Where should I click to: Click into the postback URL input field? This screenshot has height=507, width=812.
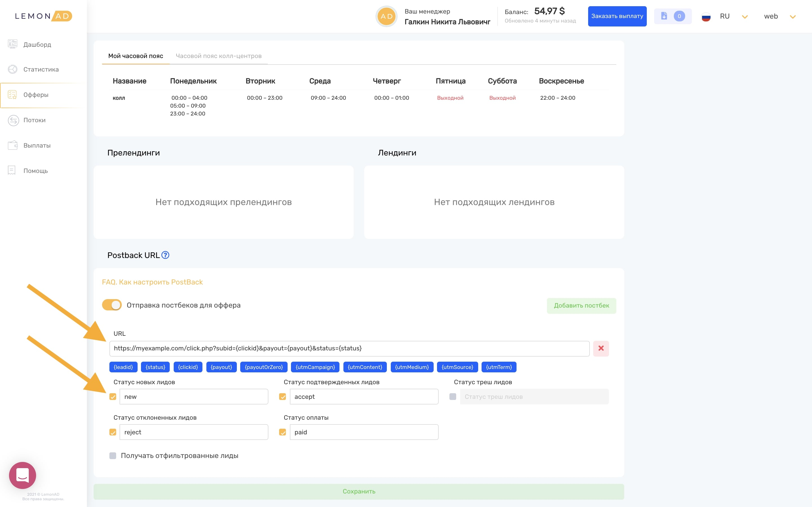coord(349,348)
